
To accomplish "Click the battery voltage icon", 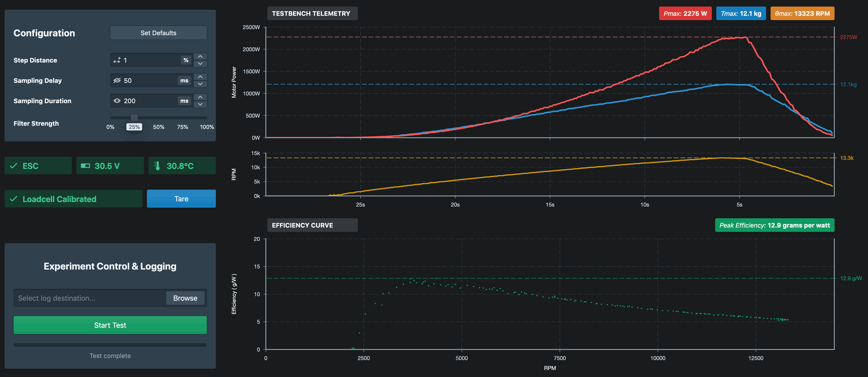I will click(x=85, y=166).
